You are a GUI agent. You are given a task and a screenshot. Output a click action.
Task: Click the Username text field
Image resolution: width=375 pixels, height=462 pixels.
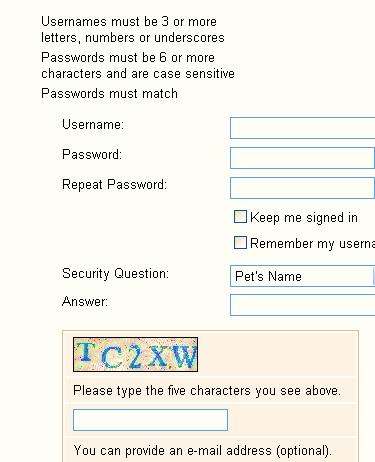tap(302, 128)
